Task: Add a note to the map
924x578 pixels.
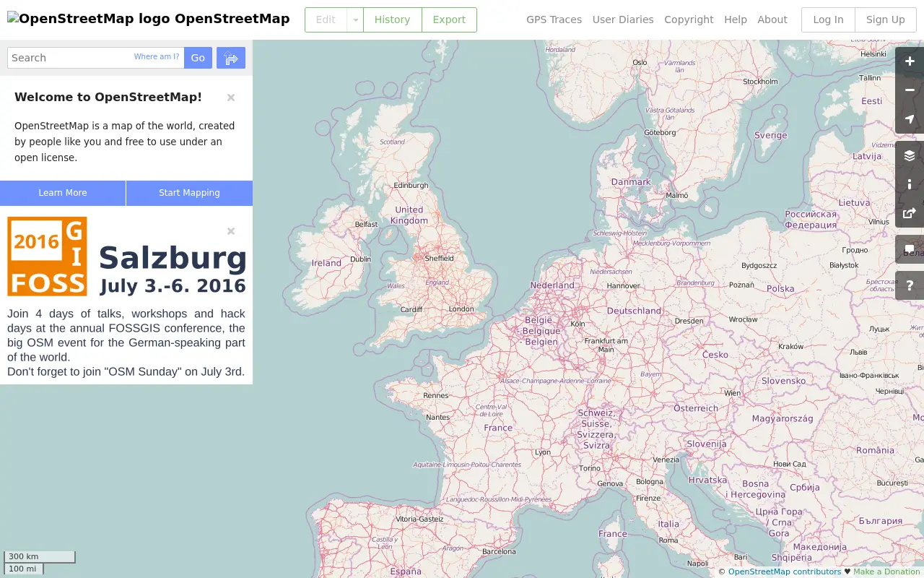Action: [910, 249]
